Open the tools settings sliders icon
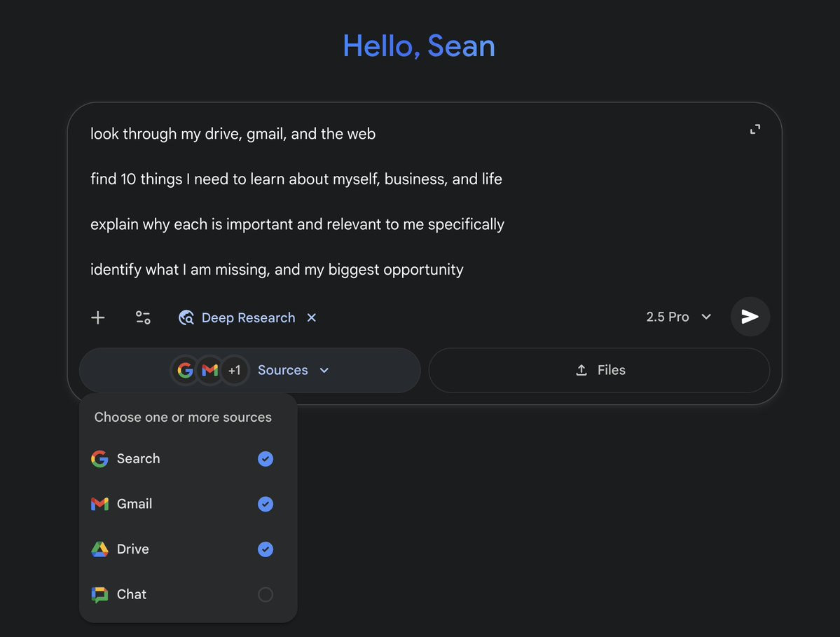 pos(143,317)
